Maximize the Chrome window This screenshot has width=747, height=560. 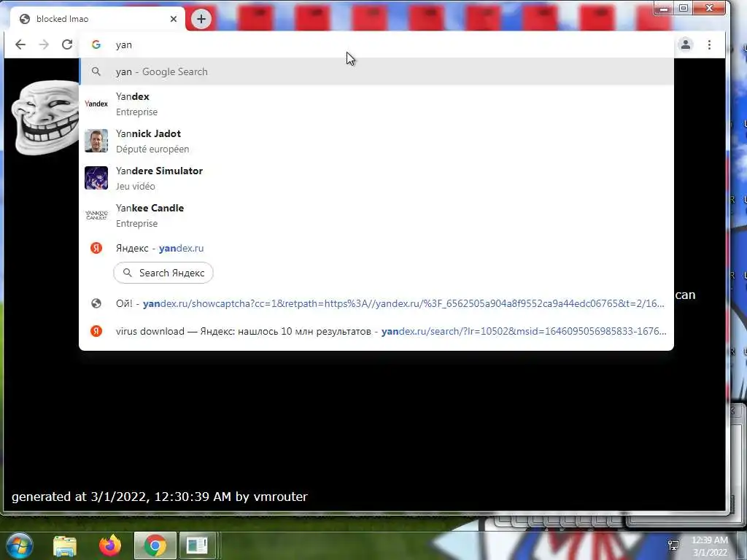click(683, 8)
